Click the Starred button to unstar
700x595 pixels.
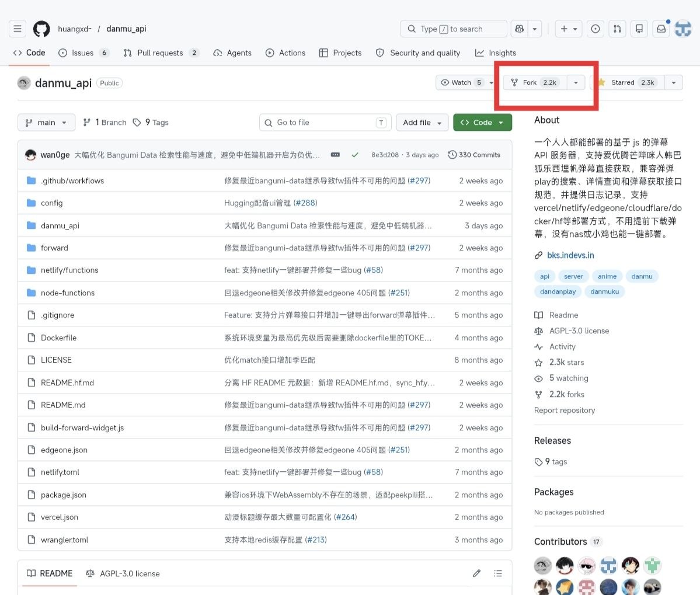click(x=627, y=82)
